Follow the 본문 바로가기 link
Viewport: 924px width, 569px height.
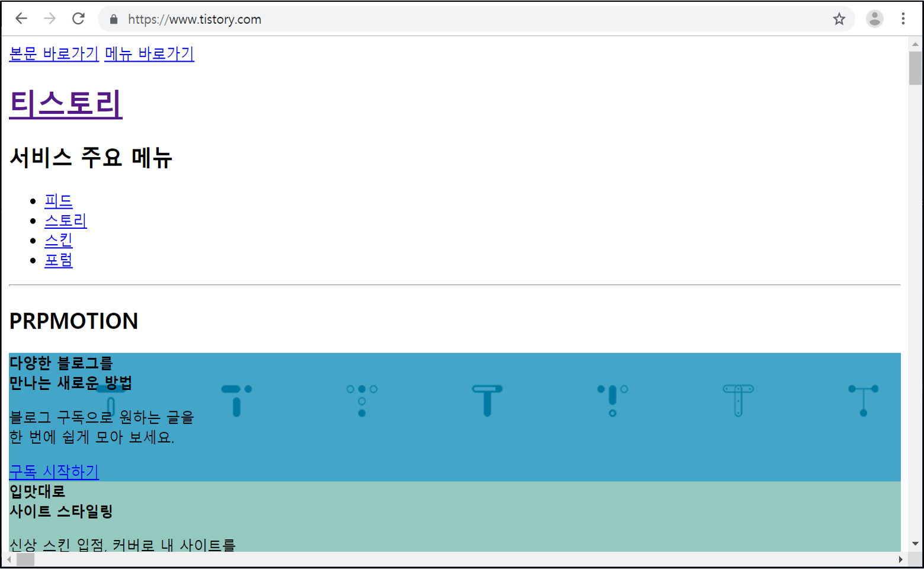tap(54, 53)
